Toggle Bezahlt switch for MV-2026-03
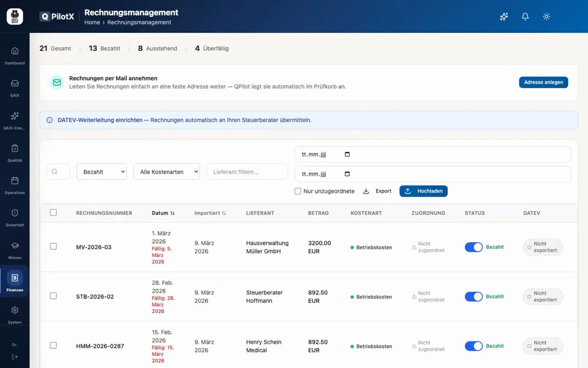Viewport: 588px width, 368px height. (474, 247)
